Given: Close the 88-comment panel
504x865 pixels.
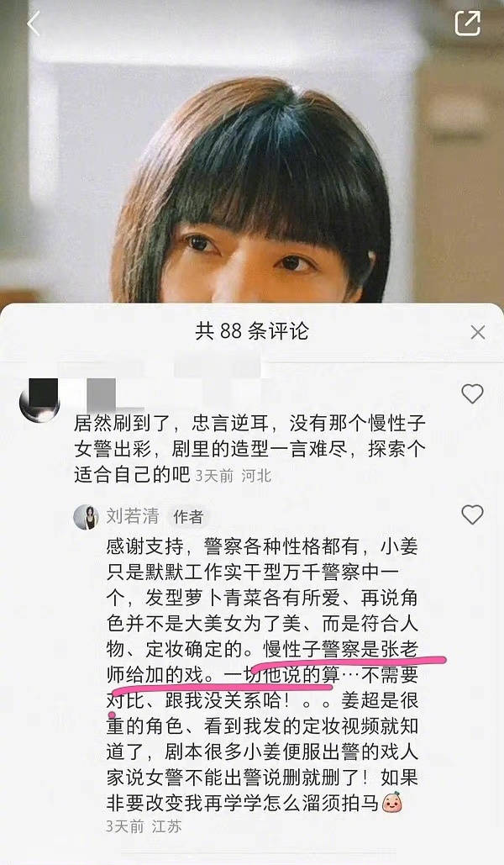Looking at the screenshot, I should point(477,332).
